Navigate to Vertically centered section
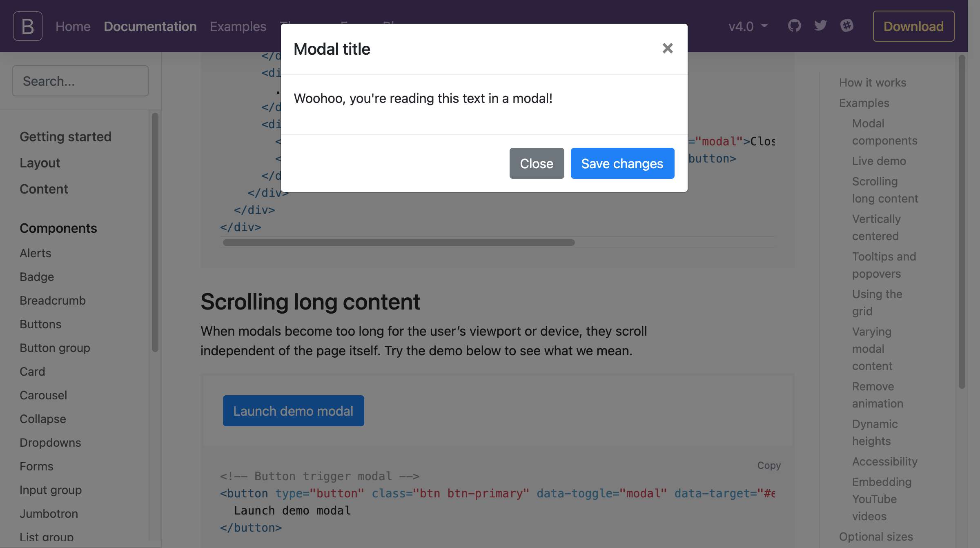Screen dimensions: 980x548 [x=876, y=227]
